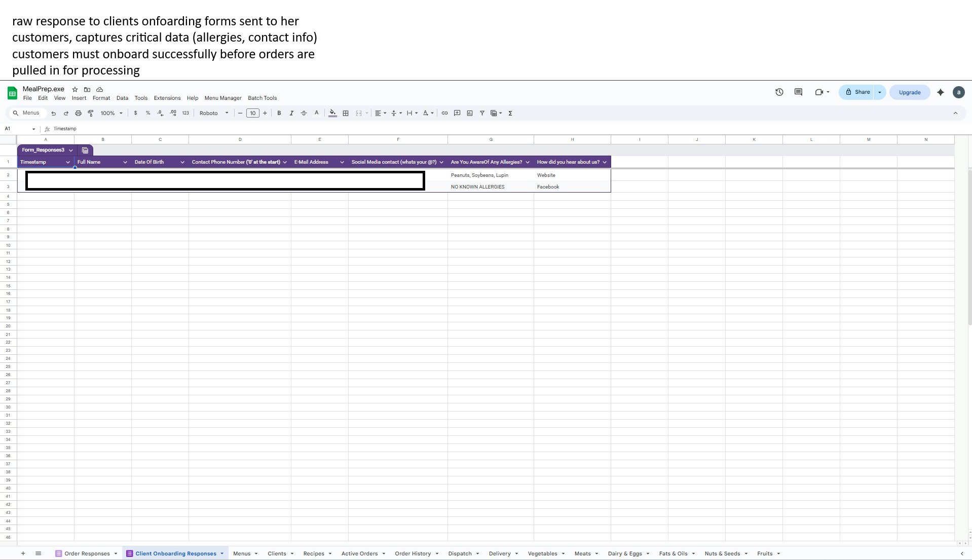Toggle strikethrough formatting
This screenshot has height=560, width=972.
click(304, 113)
